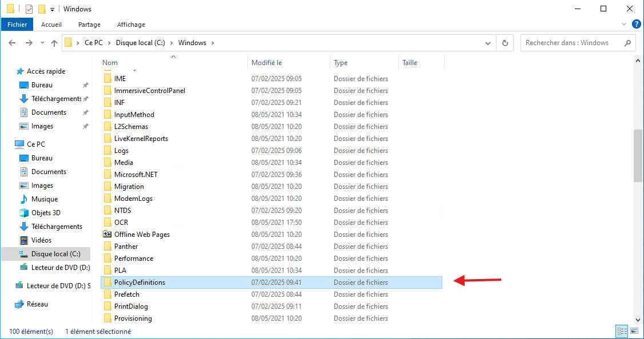
Task: Select the Prefetch folder name
Action: (127, 294)
